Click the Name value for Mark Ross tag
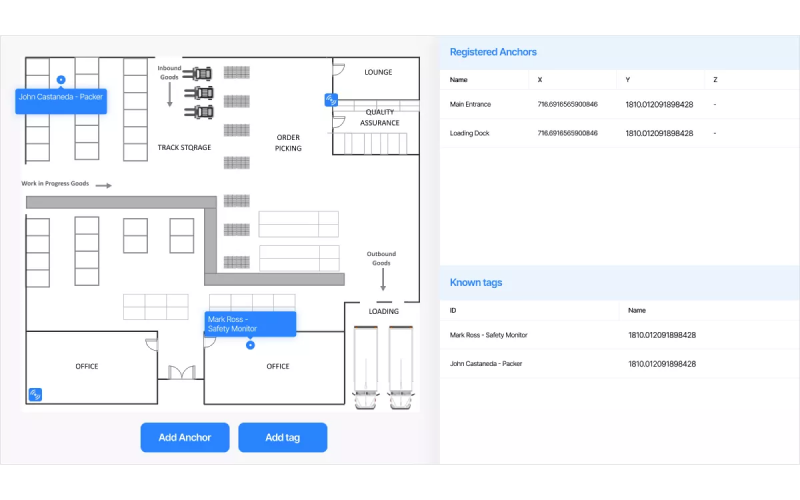This screenshot has height=500, width=800. 662,335
